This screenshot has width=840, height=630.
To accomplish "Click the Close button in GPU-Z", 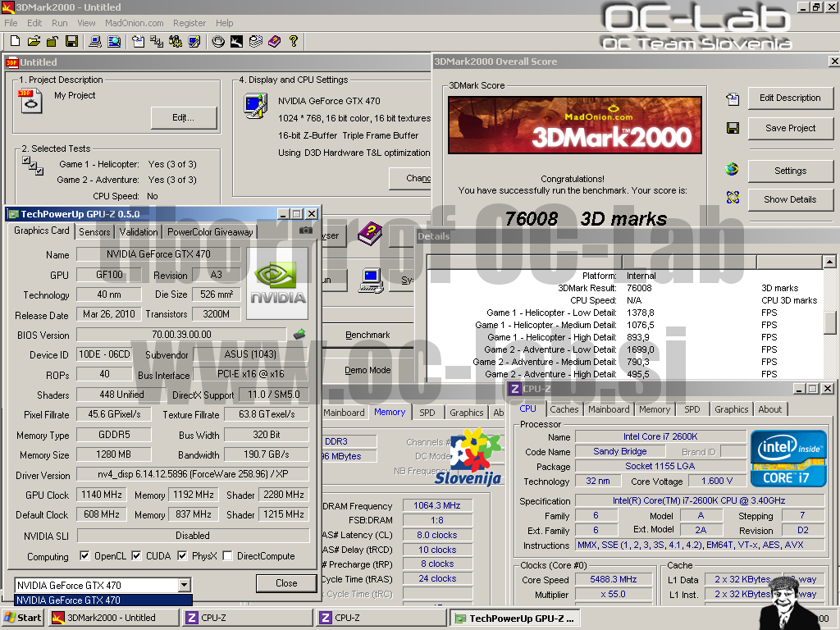I will coord(286,583).
